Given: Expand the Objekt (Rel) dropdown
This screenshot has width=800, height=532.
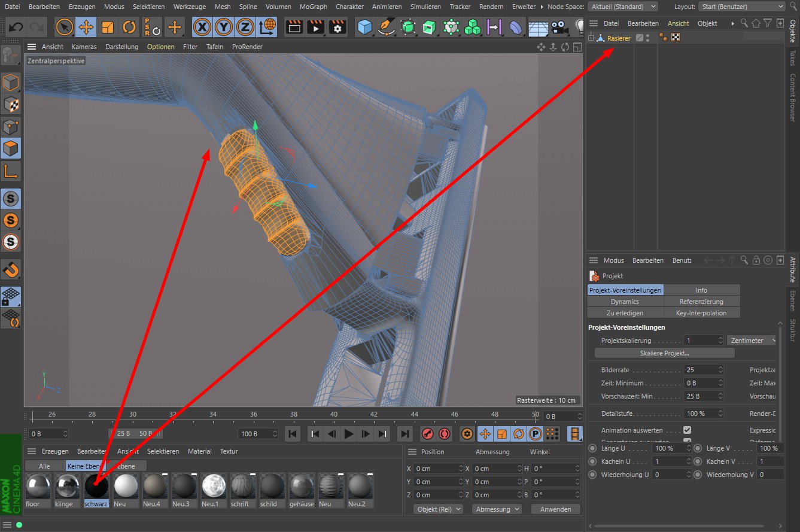Looking at the screenshot, I should [x=438, y=509].
